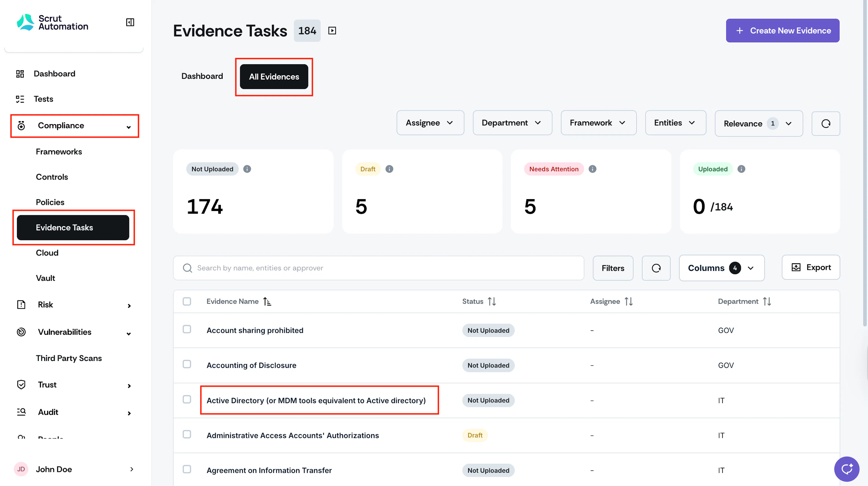
Task: Check Accounting of Disclosure row
Action: [x=187, y=364]
